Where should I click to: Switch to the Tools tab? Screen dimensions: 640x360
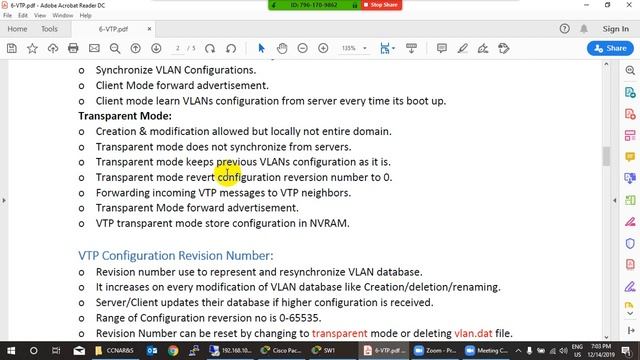tap(49, 29)
